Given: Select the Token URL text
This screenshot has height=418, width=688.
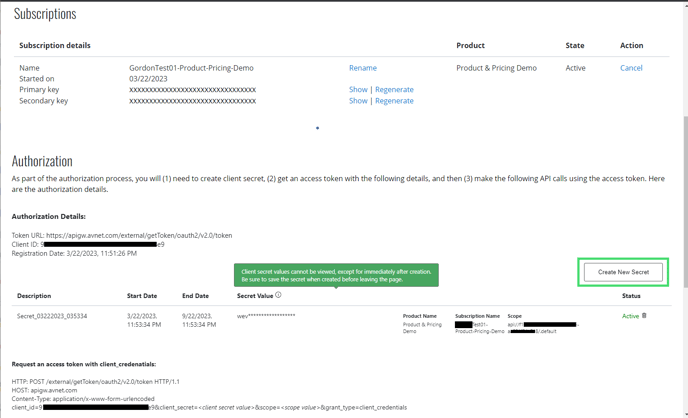Looking at the screenshot, I should click(122, 236).
